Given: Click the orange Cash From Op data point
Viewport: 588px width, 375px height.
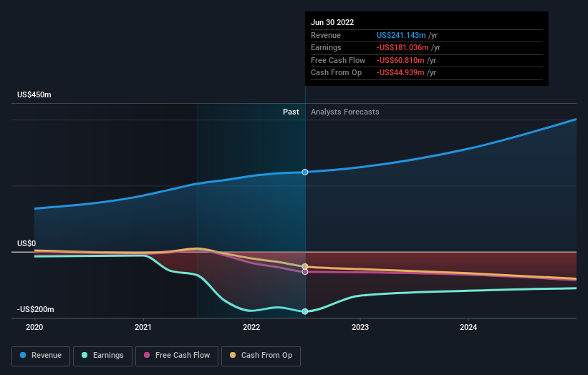Looking at the screenshot, I should [305, 266].
